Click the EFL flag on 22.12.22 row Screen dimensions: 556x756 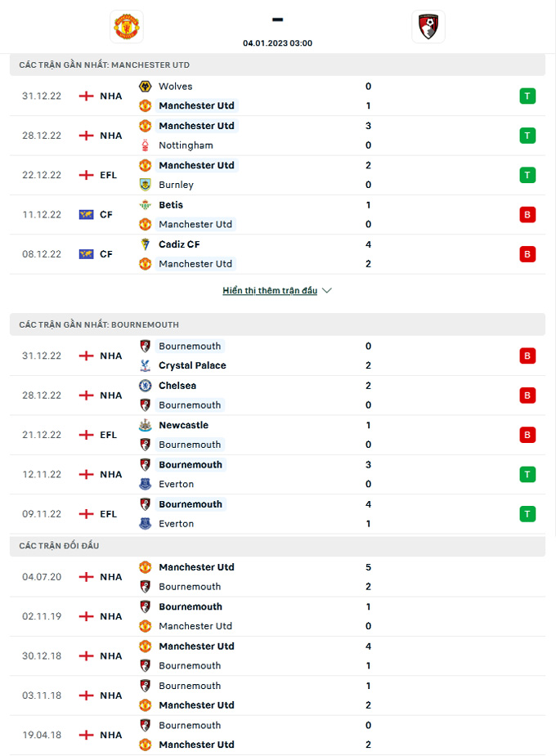coord(86,175)
